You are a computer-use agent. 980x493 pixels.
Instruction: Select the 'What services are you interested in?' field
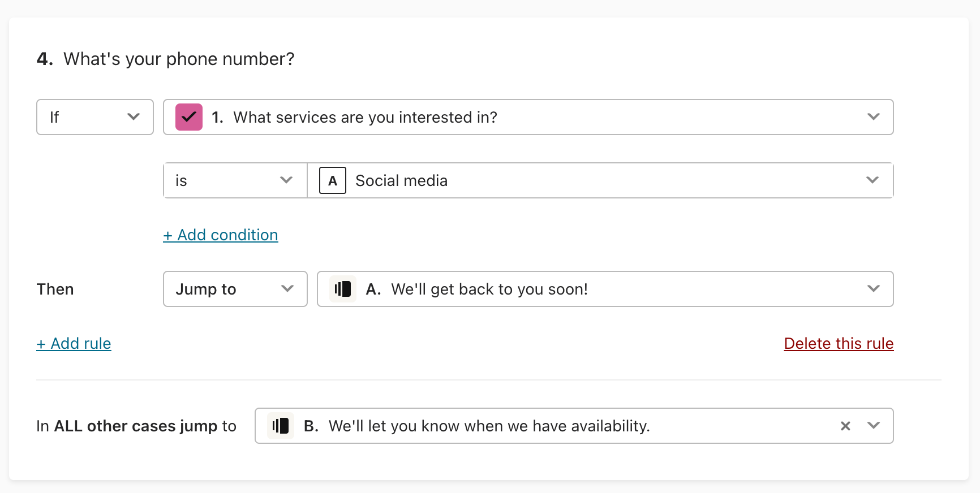tap(528, 117)
